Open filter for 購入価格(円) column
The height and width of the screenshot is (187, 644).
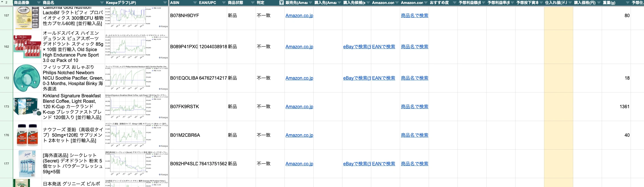click(x=599, y=3)
